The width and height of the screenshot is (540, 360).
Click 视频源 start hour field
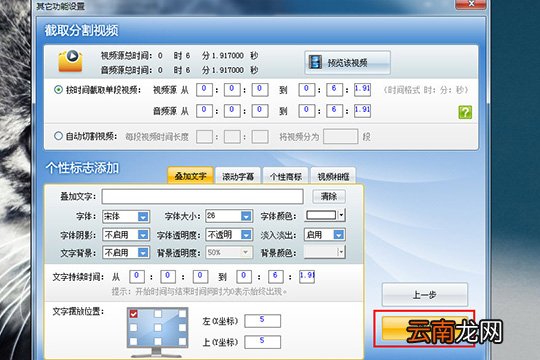[x=204, y=90]
